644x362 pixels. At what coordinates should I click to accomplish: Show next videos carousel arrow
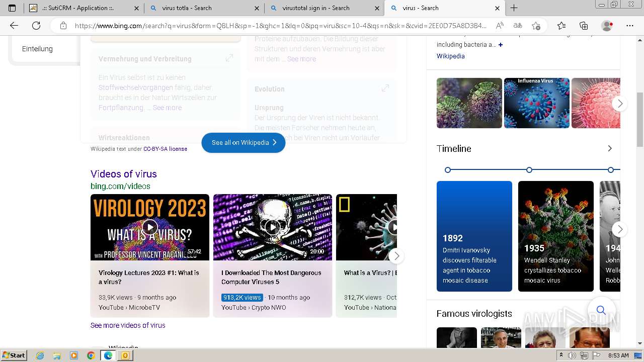pos(396,256)
